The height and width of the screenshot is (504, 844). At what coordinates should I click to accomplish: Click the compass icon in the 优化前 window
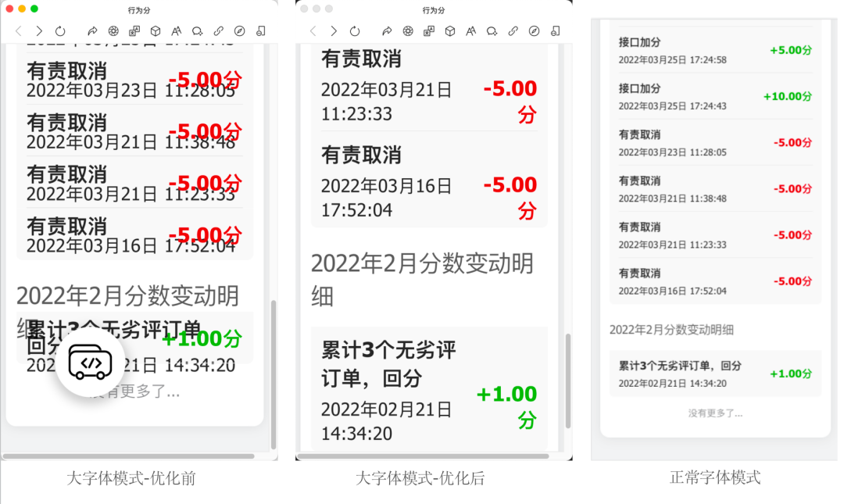coord(240,31)
